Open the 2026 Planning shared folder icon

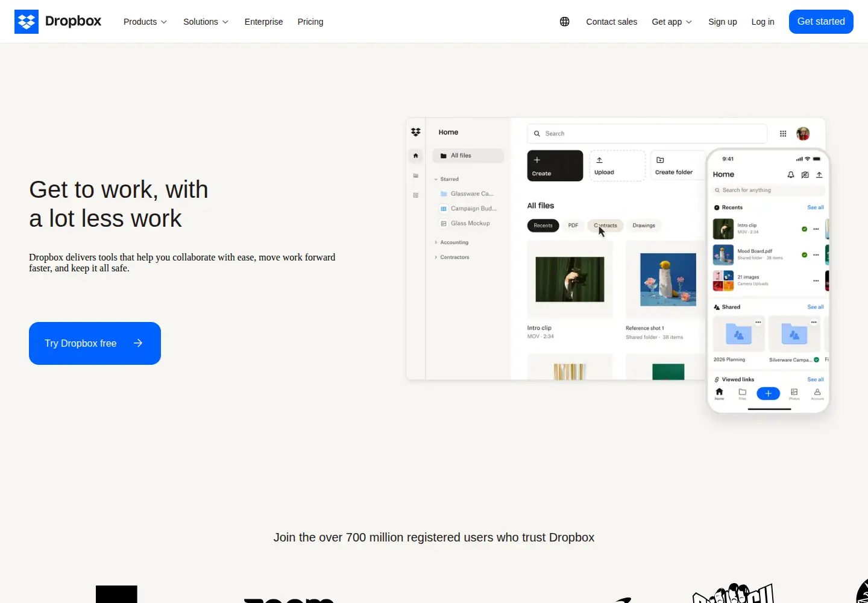point(738,333)
